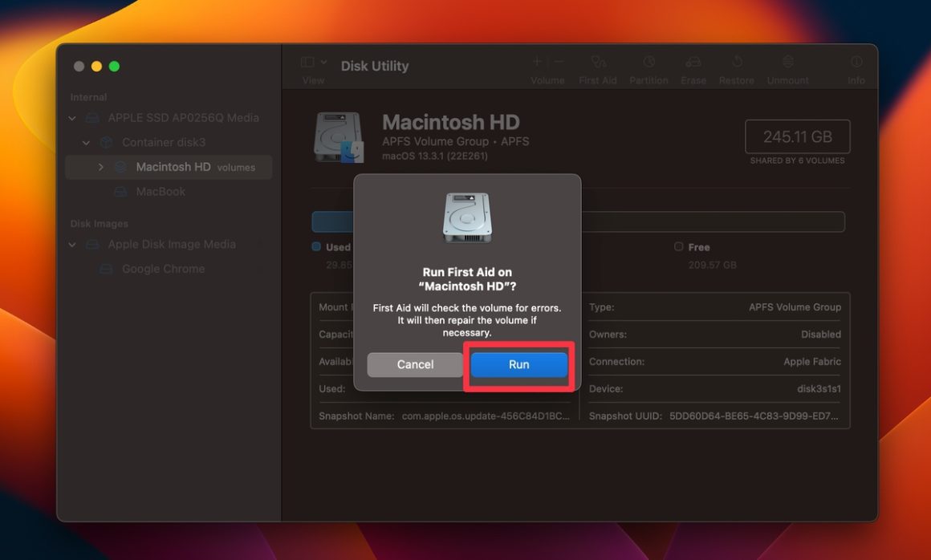Toggle the Free space legend indicator
The image size is (931, 560).
[678, 246]
